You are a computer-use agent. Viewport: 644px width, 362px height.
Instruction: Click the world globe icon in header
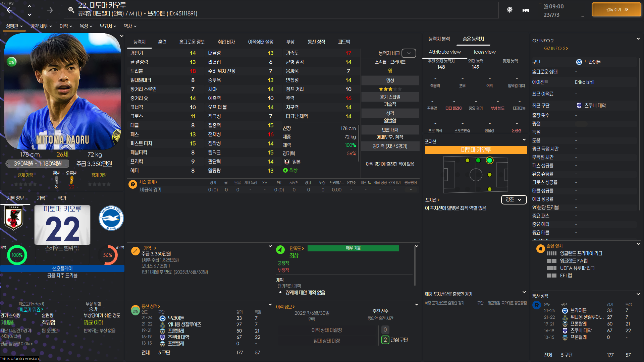(509, 10)
